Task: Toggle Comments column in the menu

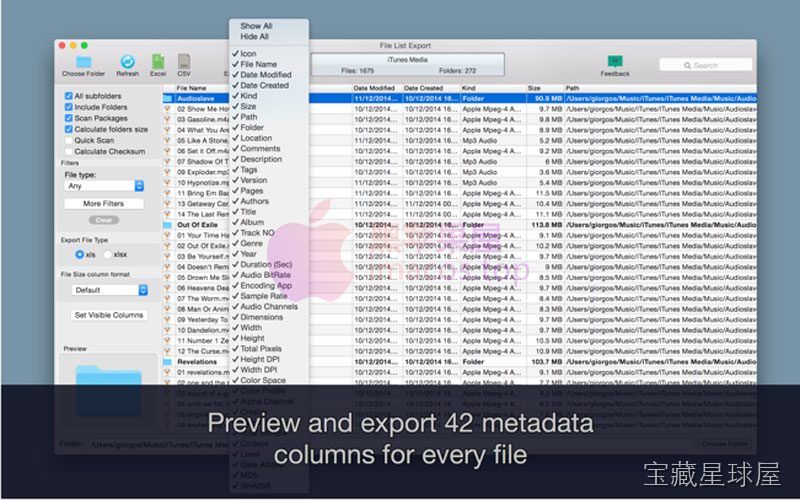Action: [x=260, y=148]
